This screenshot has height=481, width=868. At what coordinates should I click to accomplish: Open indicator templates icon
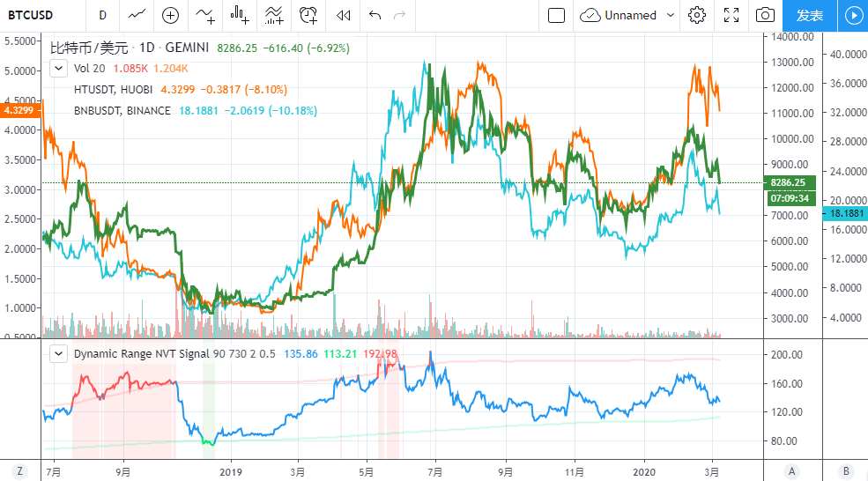tap(274, 16)
